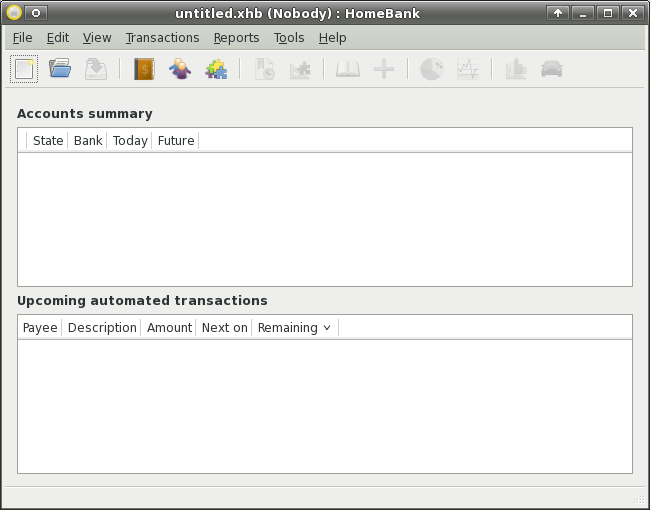Click the New file toolbar icon
The image size is (650, 510).
click(24, 69)
